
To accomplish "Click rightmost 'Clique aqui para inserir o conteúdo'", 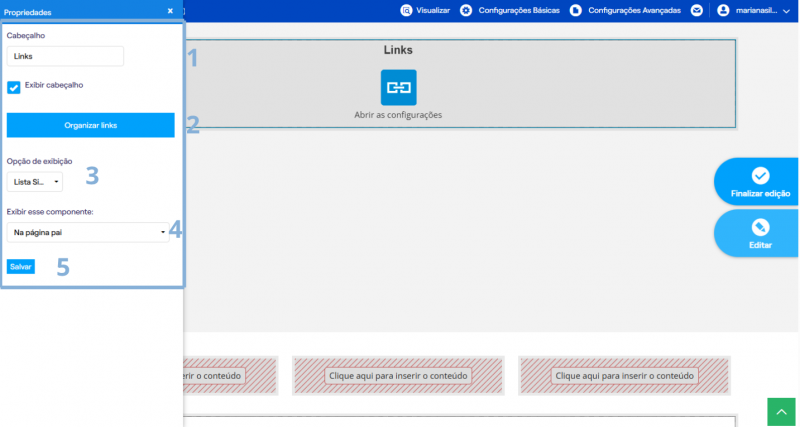I will pos(624,376).
